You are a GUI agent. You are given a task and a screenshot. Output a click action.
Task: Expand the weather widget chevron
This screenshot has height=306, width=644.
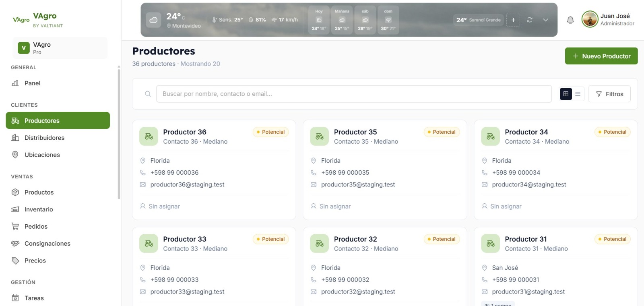pos(545,20)
